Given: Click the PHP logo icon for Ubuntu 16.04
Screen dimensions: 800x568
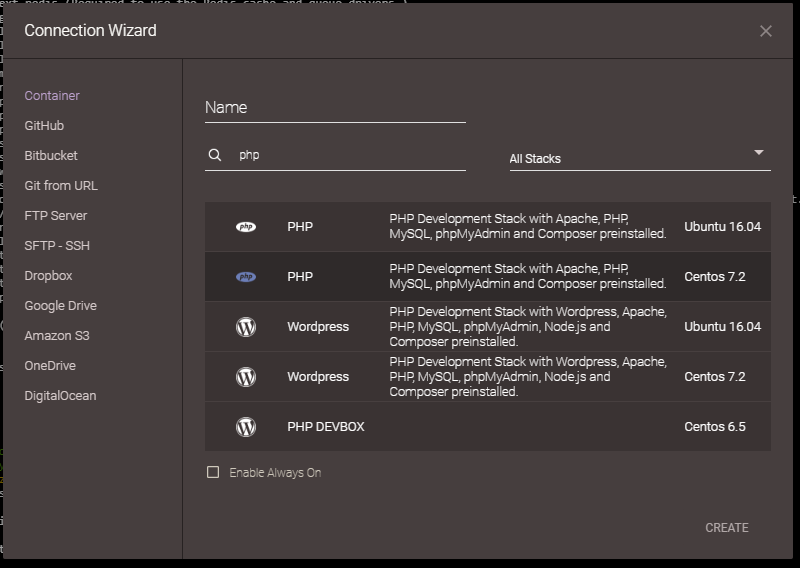Looking at the screenshot, I should pos(246,227).
